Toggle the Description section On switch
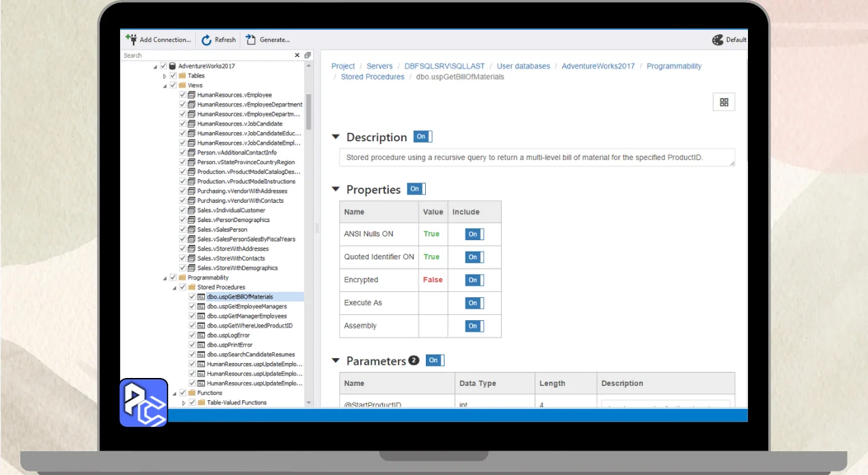 point(422,136)
